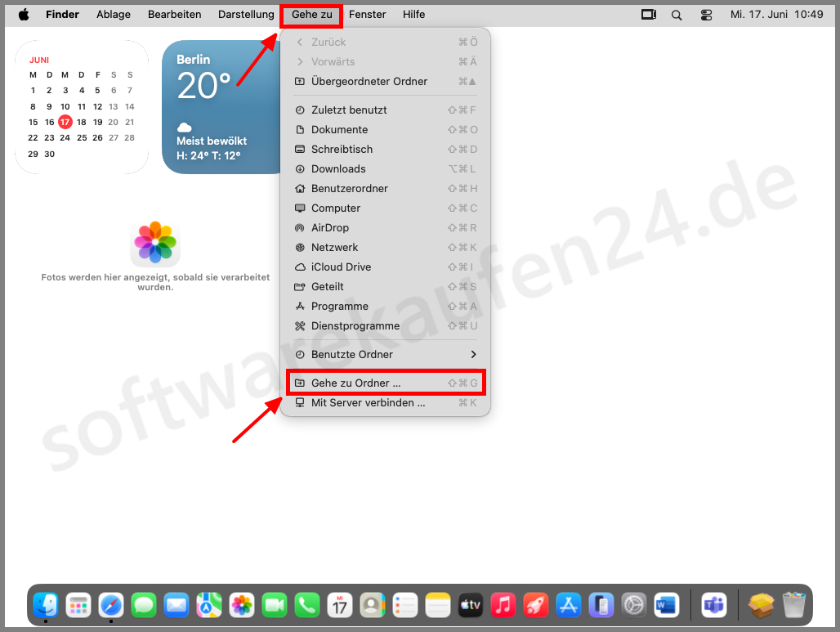Open the Photos app in the Dock
The height and width of the screenshot is (632, 840).
(242, 605)
